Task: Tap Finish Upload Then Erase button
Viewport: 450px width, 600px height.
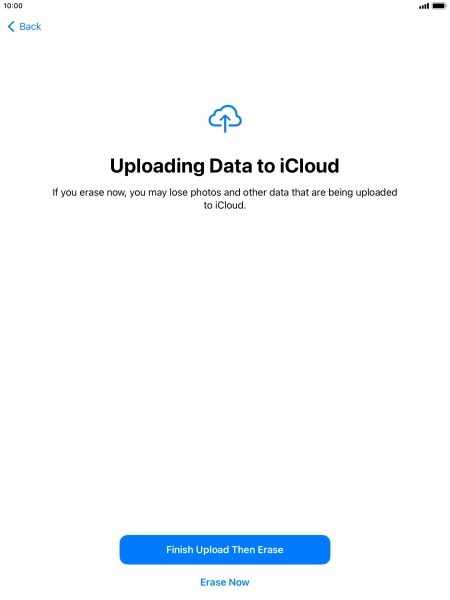Action: 225,549
